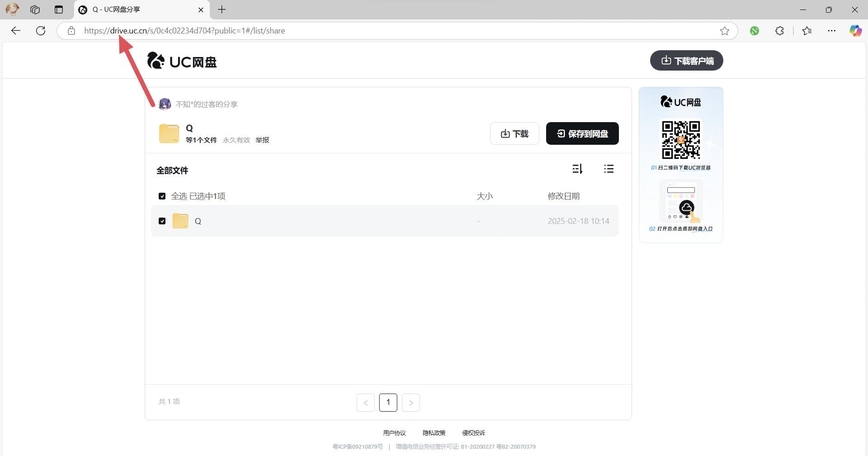This screenshot has width=868, height=456.
Task: Click the UC网盘 logo
Action: (182, 61)
